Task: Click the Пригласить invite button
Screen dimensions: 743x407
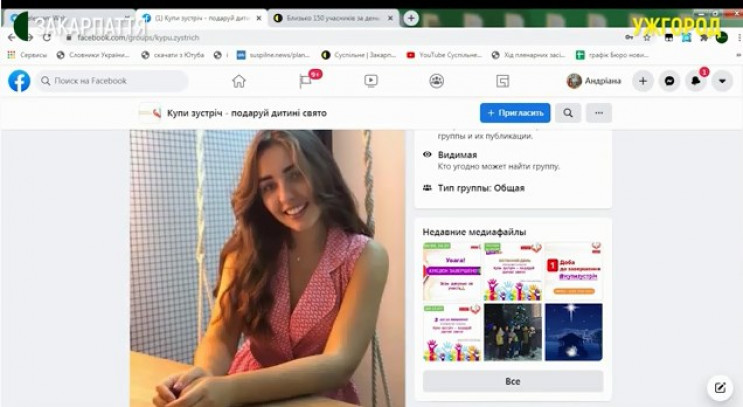Action: coord(515,113)
